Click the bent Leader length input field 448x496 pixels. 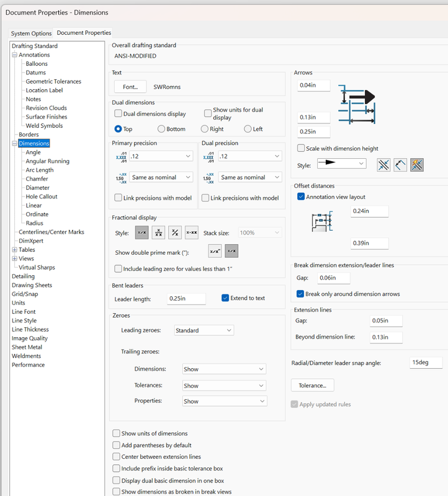click(x=186, y=299)
